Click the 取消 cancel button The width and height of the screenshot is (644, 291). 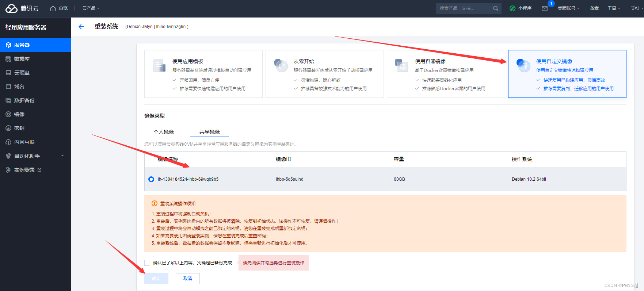(188, 279)
